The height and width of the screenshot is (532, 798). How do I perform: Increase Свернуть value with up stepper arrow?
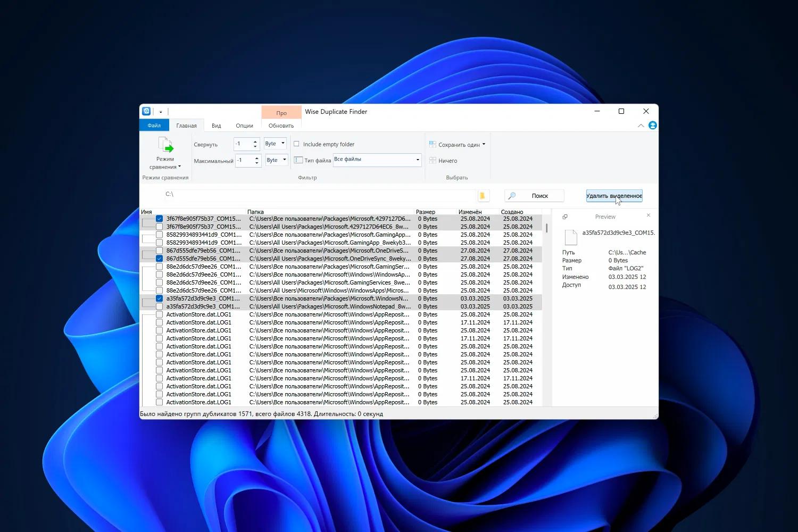[x=255, y=140]
